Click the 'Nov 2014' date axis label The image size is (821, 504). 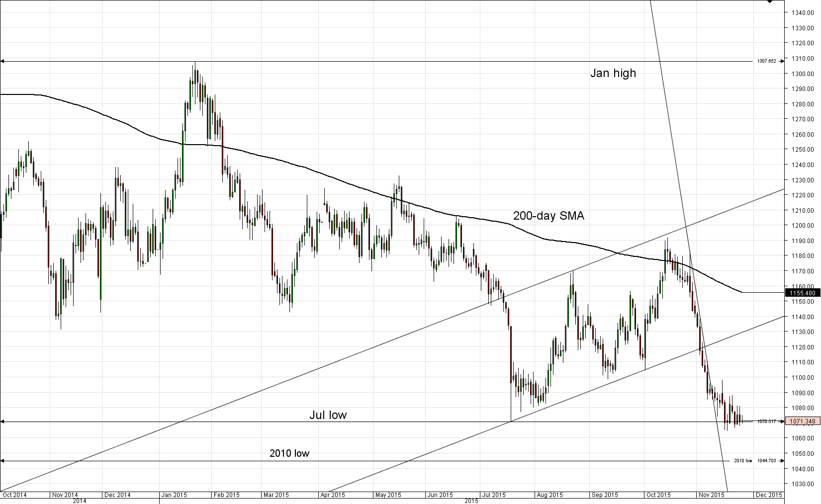65,495
